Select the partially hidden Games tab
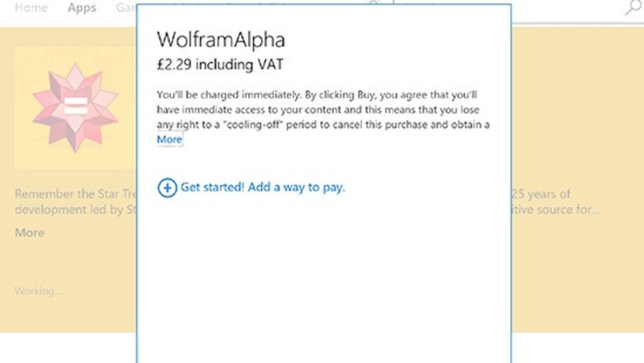Image resolution: width=644 pixels, height=363 pixels. (126, 8)
